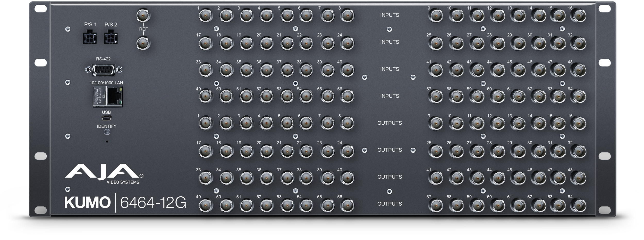Click the P/S 2 power connector
Screen dimensions: 644x240
point(111,37)
